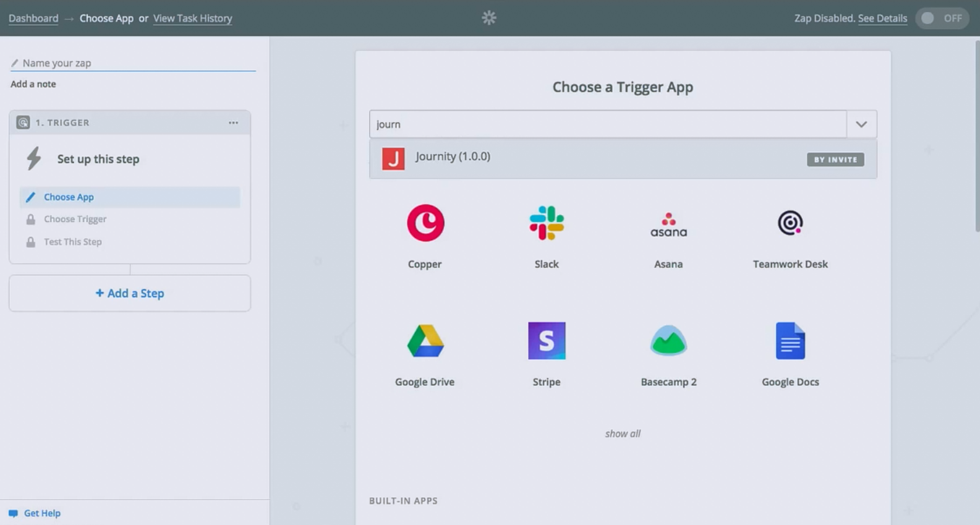Toggle the zap ON/OFF switch
Viewport: 980px width, 525px height.
[x=942, y=18]
